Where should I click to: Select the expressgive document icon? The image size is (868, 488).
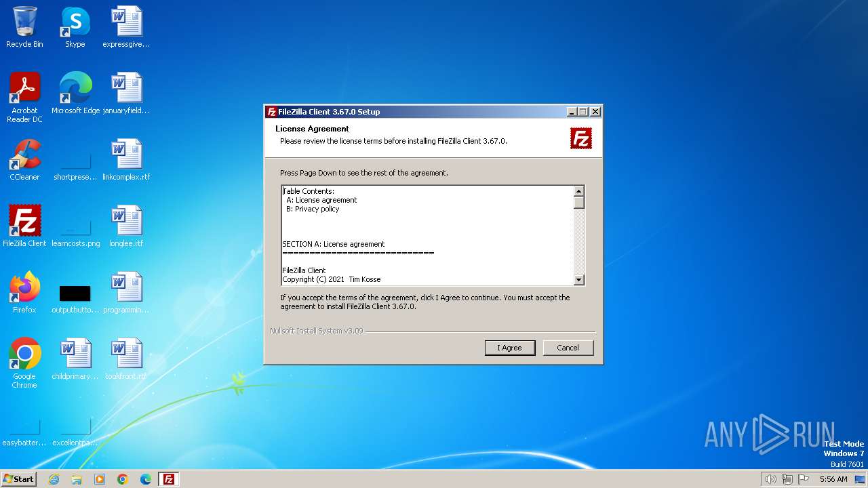click(x=126, y=27)
